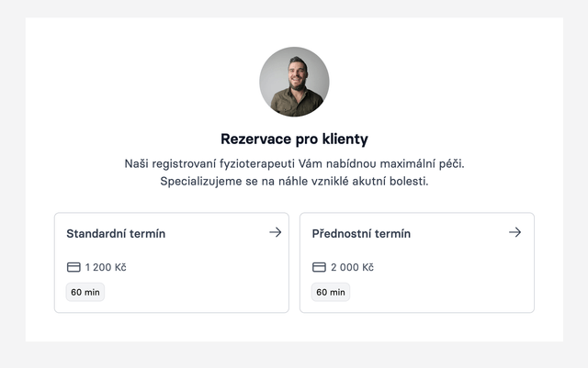Viewport: 588px width, 368px height.
Task: Click the arrow icon on Přednostní termín card
Action: pyautogui.click(x=514, y=232)
